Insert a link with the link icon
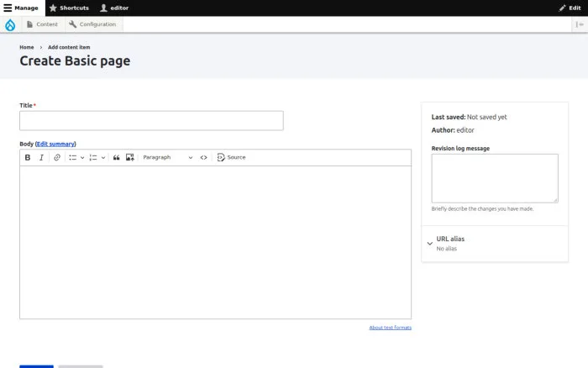The width and height of the screenshot is (588, 368). 57,158
